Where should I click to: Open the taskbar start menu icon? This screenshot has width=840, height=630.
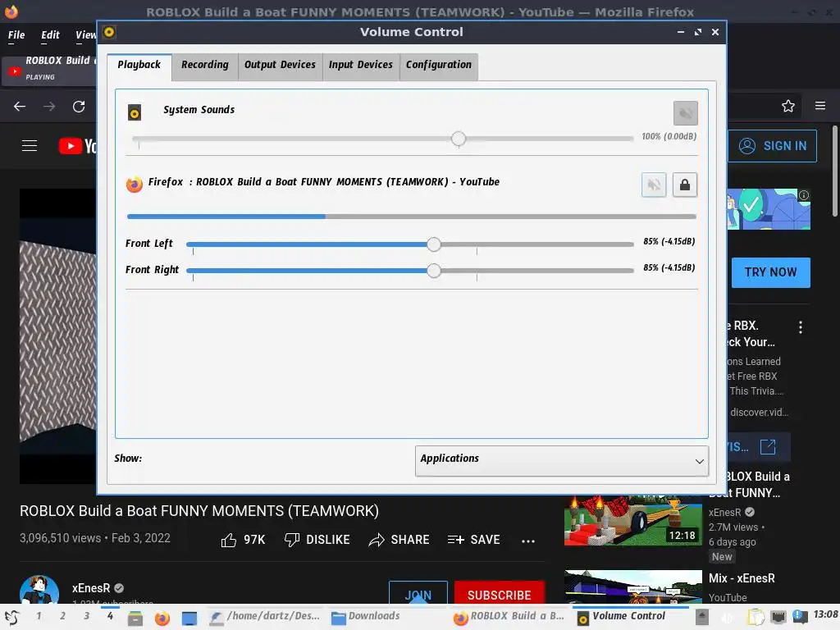click(x=11, y=617)
